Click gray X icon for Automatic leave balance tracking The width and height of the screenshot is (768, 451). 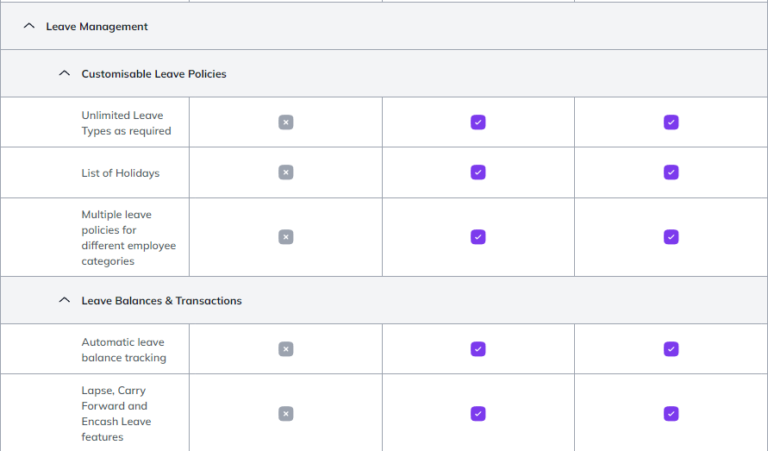point(286,349)
